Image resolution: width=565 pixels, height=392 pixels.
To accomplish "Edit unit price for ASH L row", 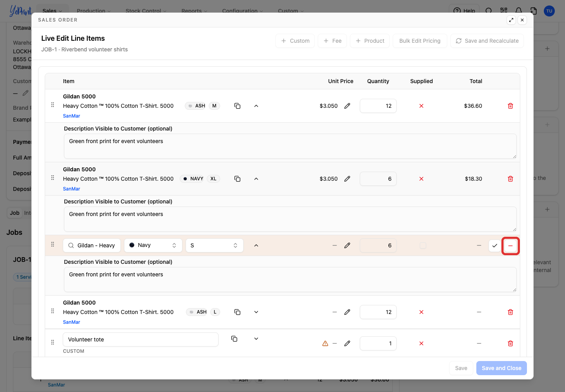I will point(347,312).
